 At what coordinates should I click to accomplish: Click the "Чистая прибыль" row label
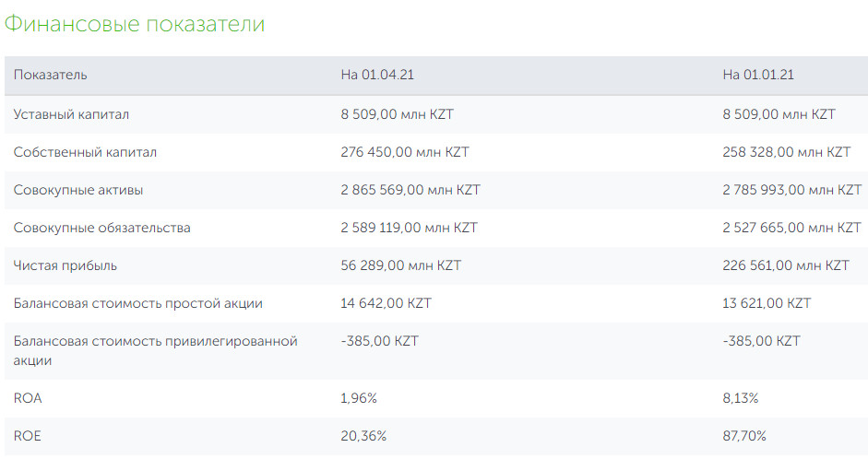pyautogui.click(x=65, y=265)
